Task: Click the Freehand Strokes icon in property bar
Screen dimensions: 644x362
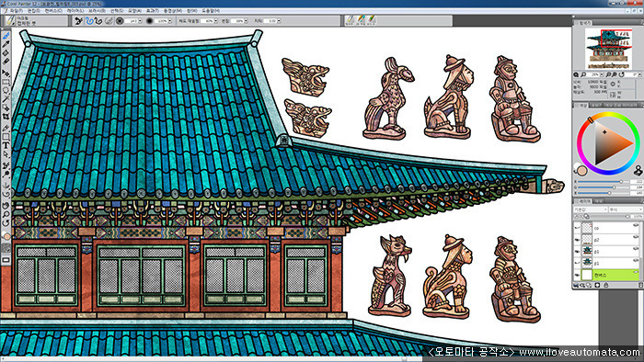Action: point(89,20)
